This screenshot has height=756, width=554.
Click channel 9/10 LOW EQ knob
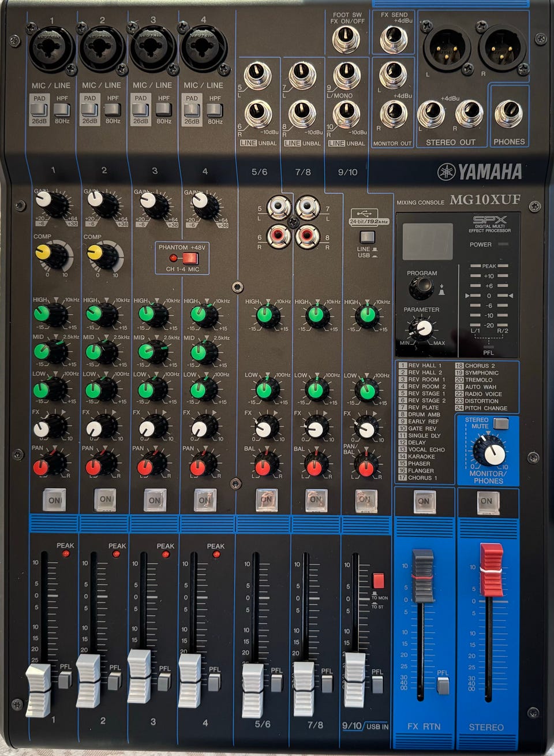[x=368, y=390]
